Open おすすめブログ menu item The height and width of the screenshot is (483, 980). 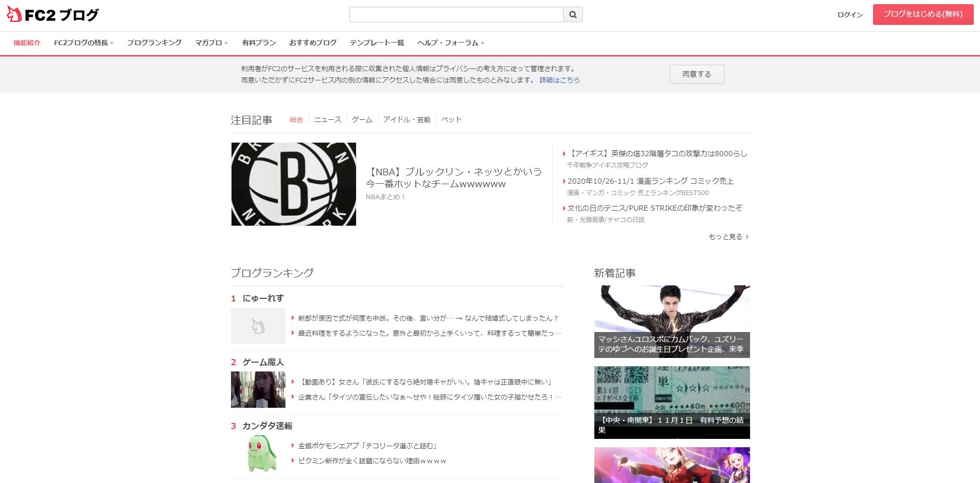coord(313,43)
